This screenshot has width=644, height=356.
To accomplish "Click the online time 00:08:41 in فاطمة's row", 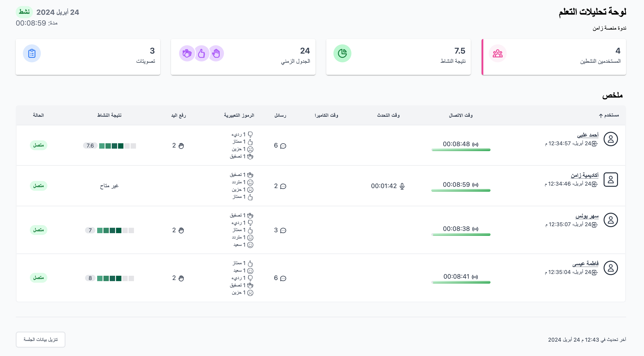I will 456,277.
